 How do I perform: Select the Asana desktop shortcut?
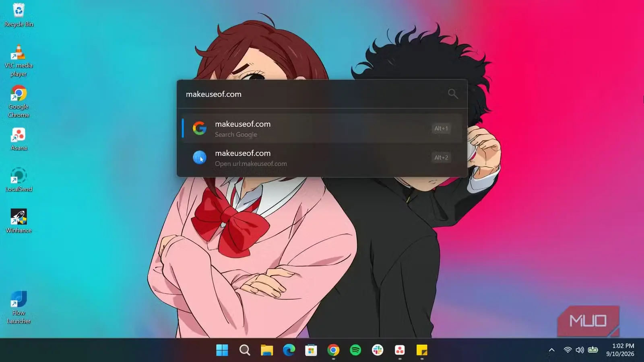pos(19,139)
